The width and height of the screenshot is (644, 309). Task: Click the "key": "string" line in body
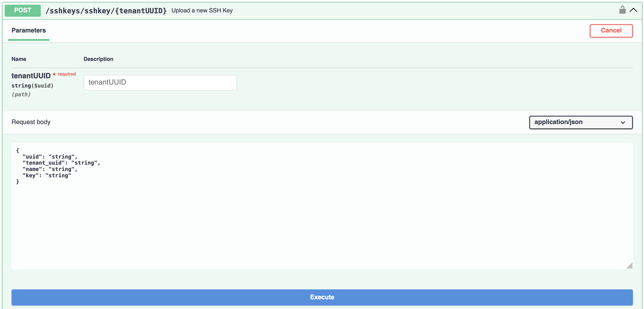tap(47, 175)
